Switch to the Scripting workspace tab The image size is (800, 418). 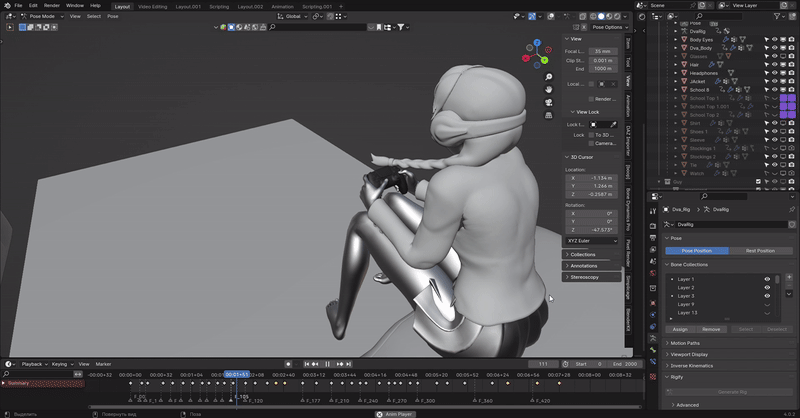(219, 7)
